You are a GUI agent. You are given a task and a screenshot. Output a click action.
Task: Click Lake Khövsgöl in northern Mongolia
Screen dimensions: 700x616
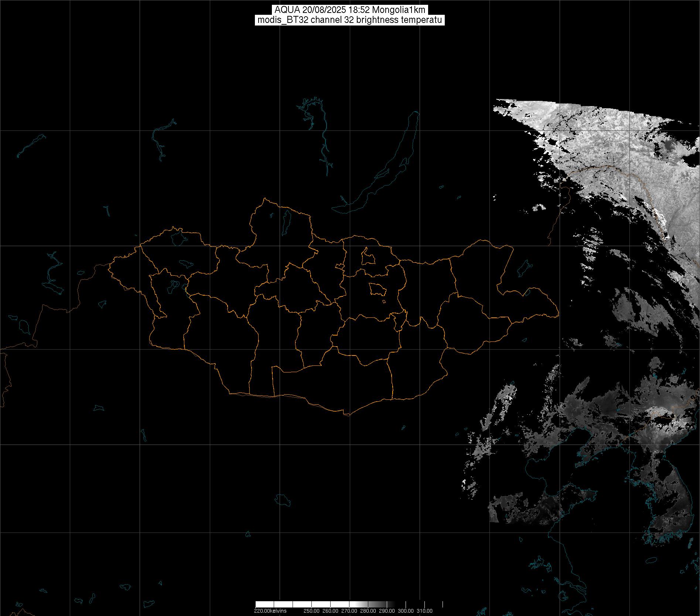click(286, 221)
